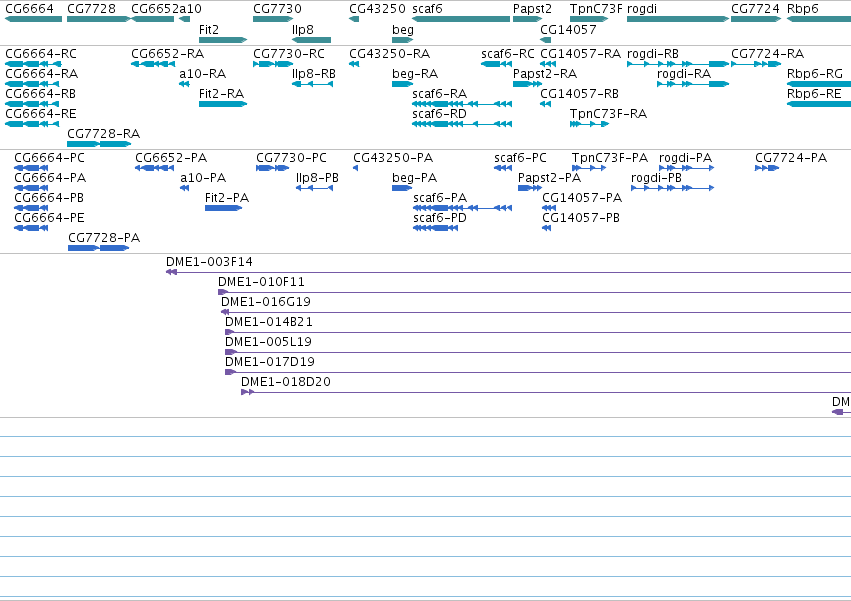The image size is (851, 601).
Task: Select transcript scaf6-RC
Action: (x=507, y=54)
